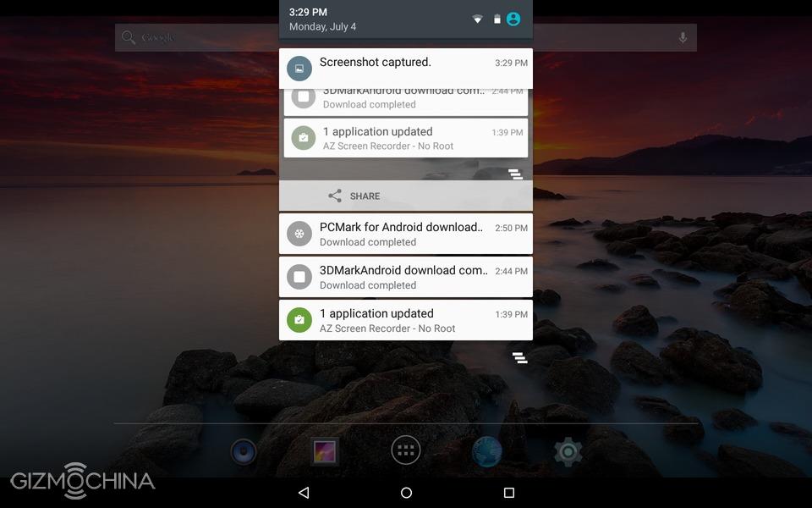Screen dimensions: 812x508
Task: Clear all notifications using the stacked lines icon
Action: [519, 358]
